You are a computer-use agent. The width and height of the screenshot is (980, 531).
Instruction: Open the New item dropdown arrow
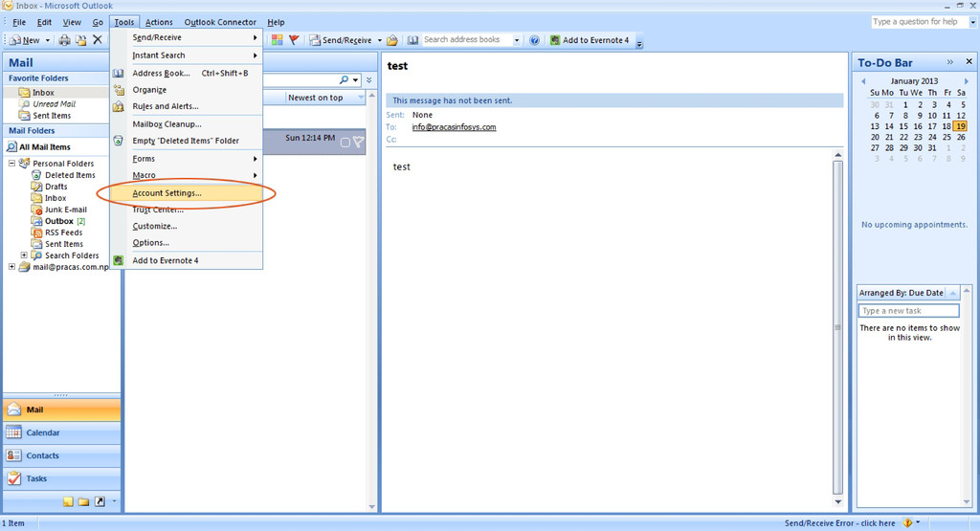(48, 40)
